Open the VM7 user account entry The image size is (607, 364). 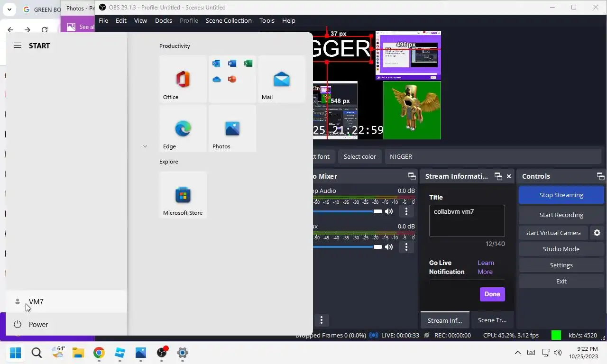(x=66, y=301)
